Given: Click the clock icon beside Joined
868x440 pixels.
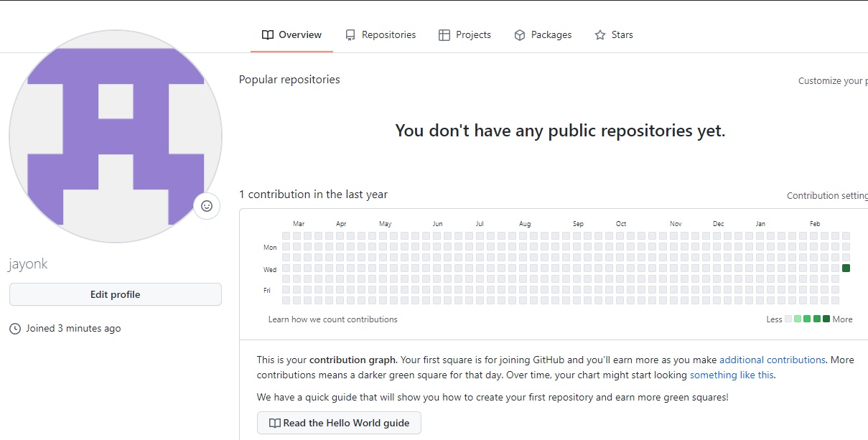Looking at the screenshot, I should click(x=15, y=329).
